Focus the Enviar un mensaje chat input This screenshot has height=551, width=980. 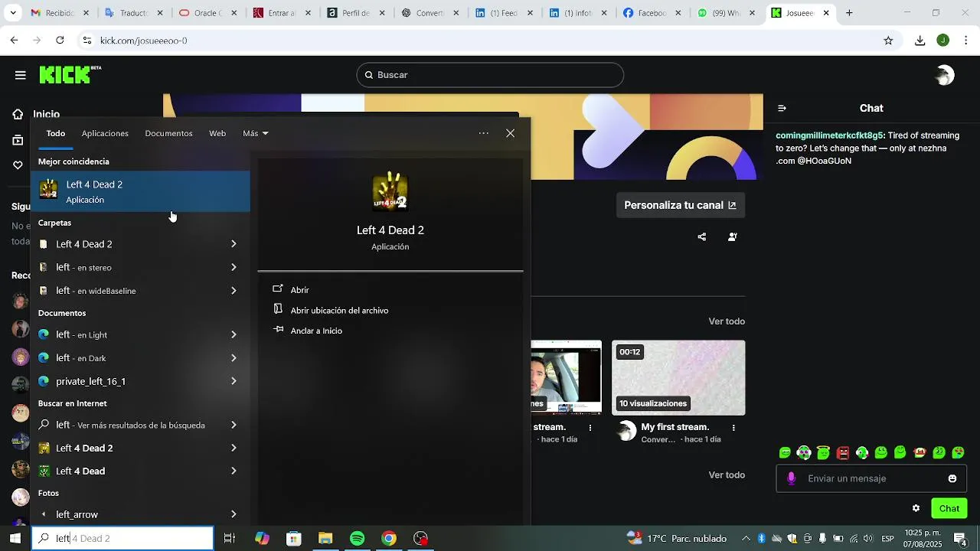[871, 478]
